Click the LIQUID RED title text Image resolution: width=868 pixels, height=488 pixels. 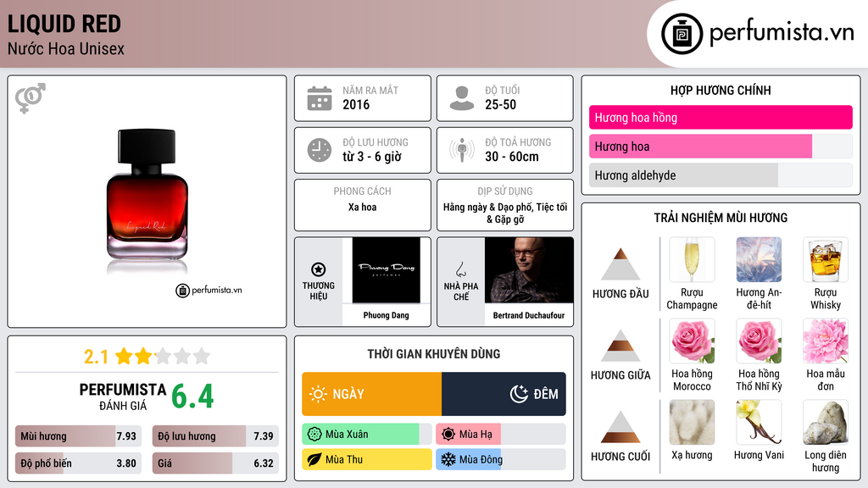pyautogui.click(x=64, y=25)
